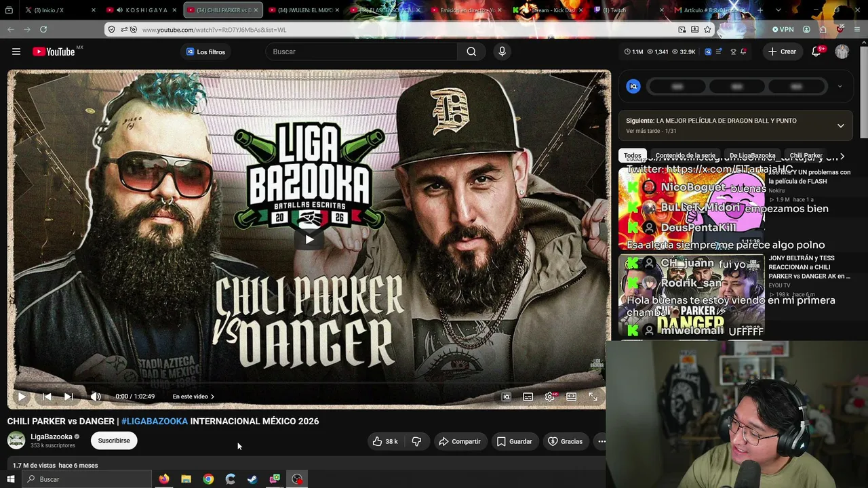Viewport: 868px width, 488px height.
Task: Open File Explorer from the taskbar
Action: pos(186,479)
